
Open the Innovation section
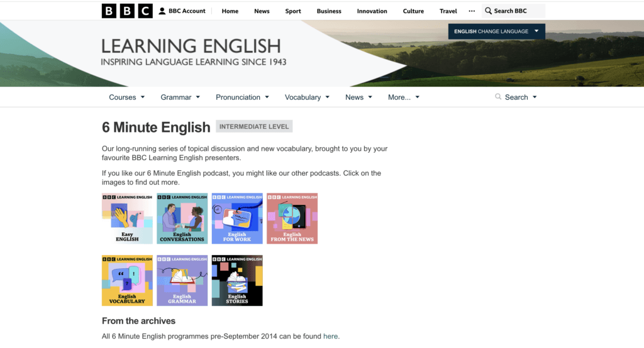[x=372, y=11]
